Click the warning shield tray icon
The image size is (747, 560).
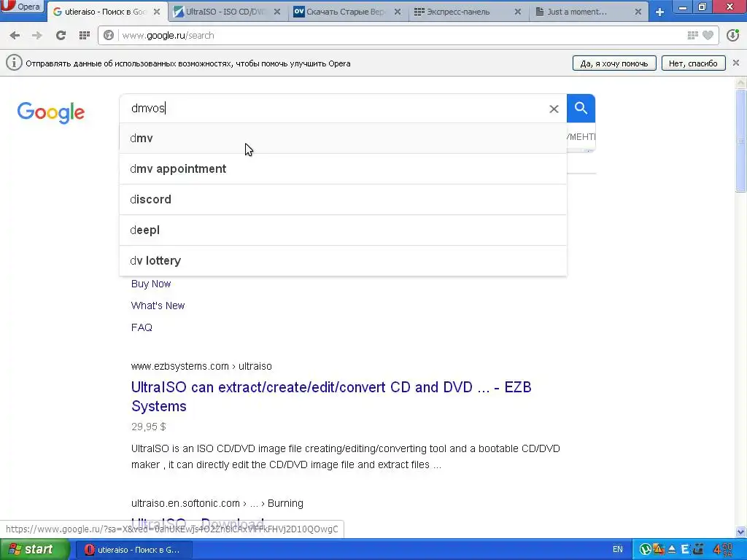click(x=659, y=550)
